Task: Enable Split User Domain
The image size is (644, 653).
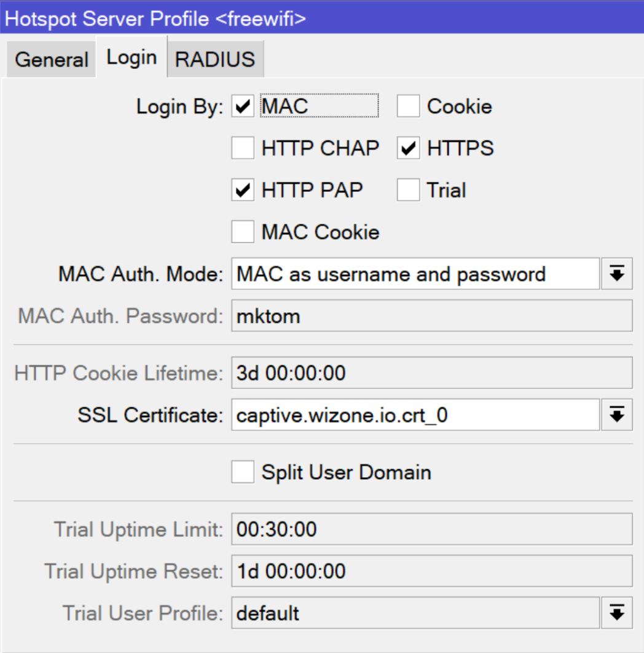Action: tap(242, 472)
